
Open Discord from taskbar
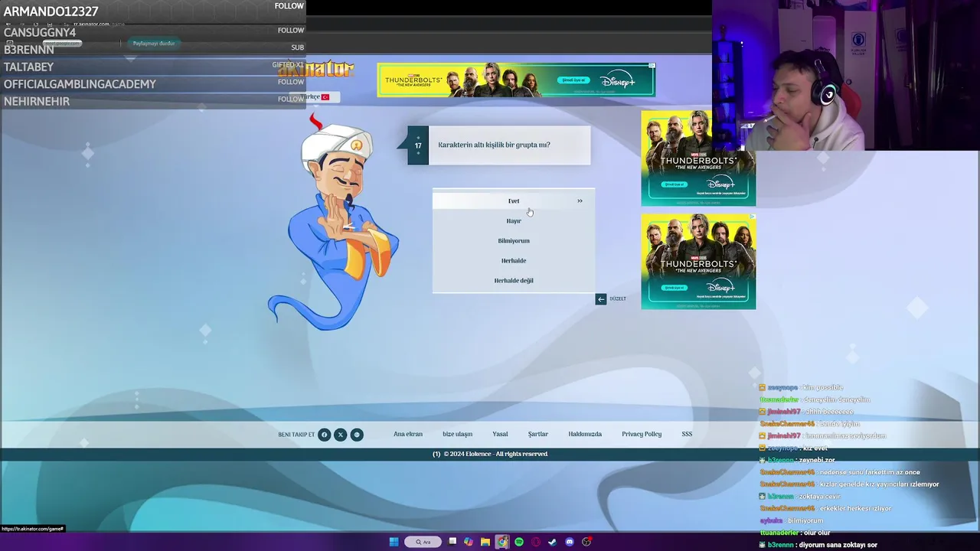pyautogui.click(x=569, y=542)
